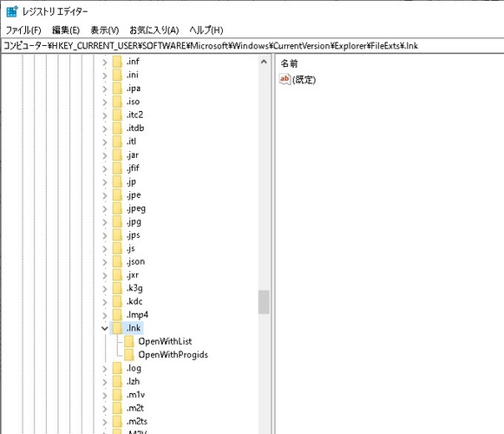Viewport: 504px width, 434px height.
Task: Click the .k3g folder icon
Action: 117,288
